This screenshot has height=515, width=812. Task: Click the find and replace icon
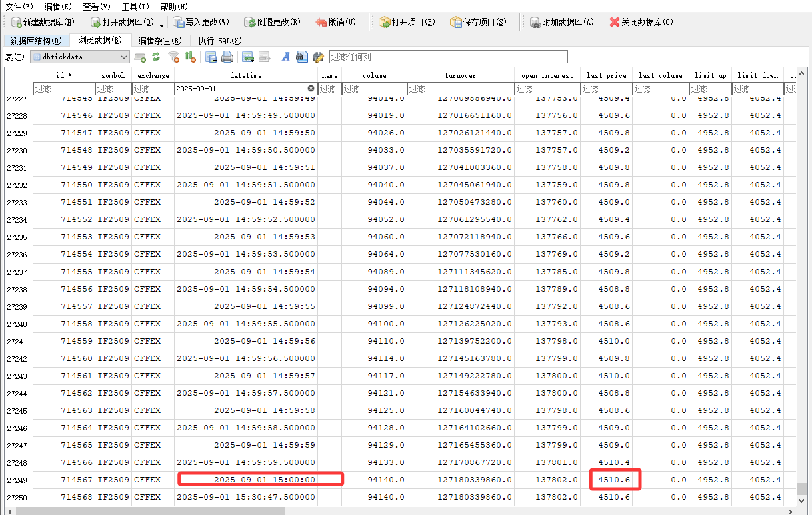tap(318, 57)
